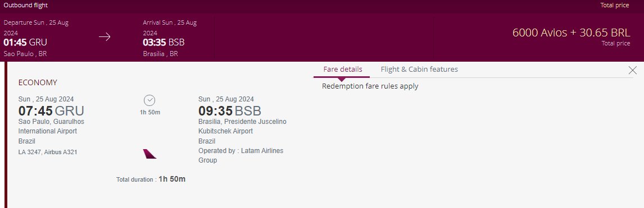Image resolution: width=644 pixels, height=208 pixels.
Task: Click Sao Paulo Guarulhos International Airport name
Action: (x=51, y=127)
